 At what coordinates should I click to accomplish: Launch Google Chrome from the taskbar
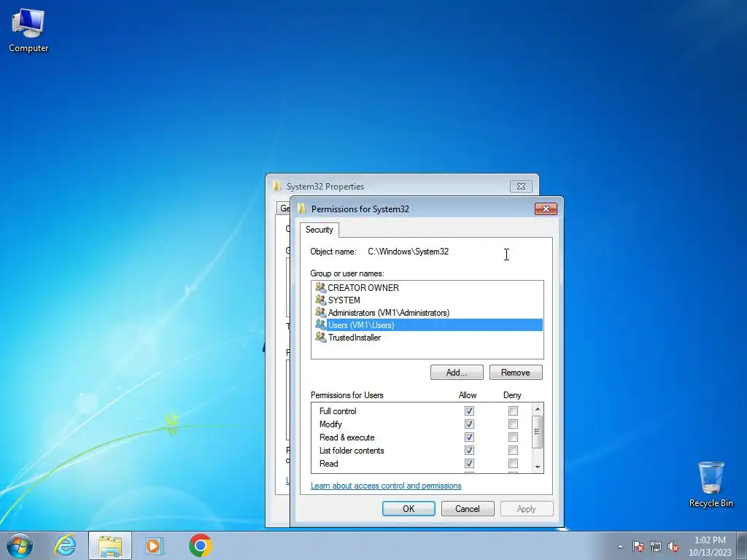(200, 545)
